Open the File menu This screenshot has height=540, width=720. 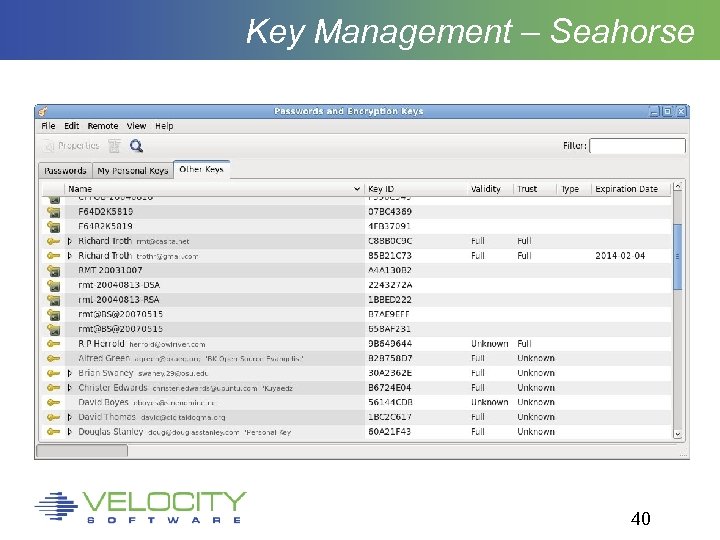48,126
